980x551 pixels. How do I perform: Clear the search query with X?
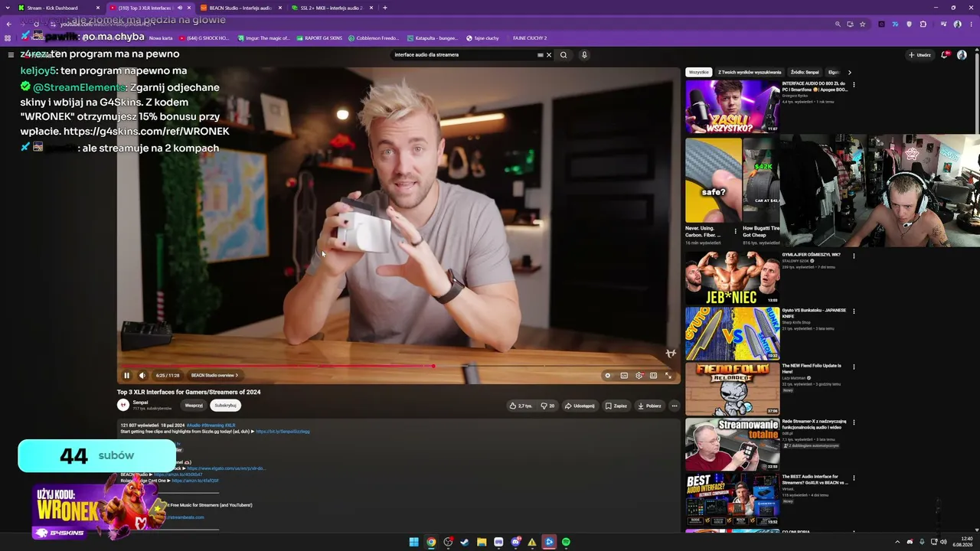pos(549,55)
